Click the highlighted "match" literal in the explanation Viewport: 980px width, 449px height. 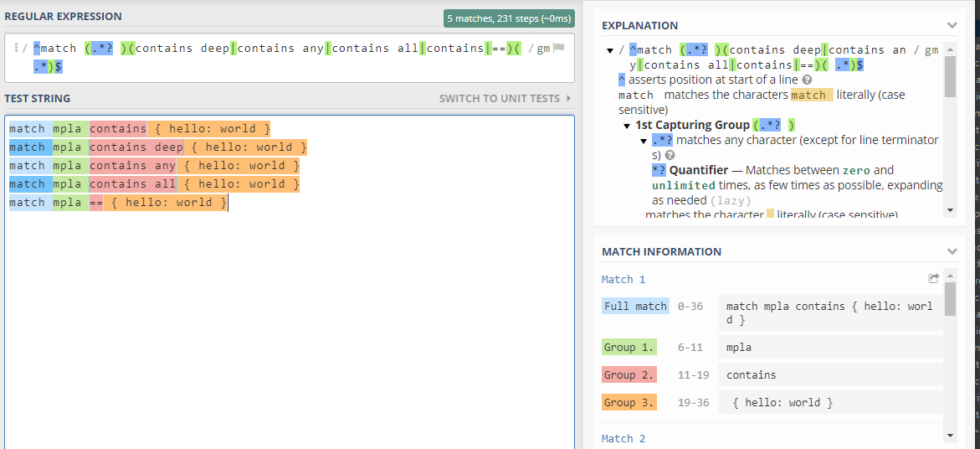coord(811,95)
